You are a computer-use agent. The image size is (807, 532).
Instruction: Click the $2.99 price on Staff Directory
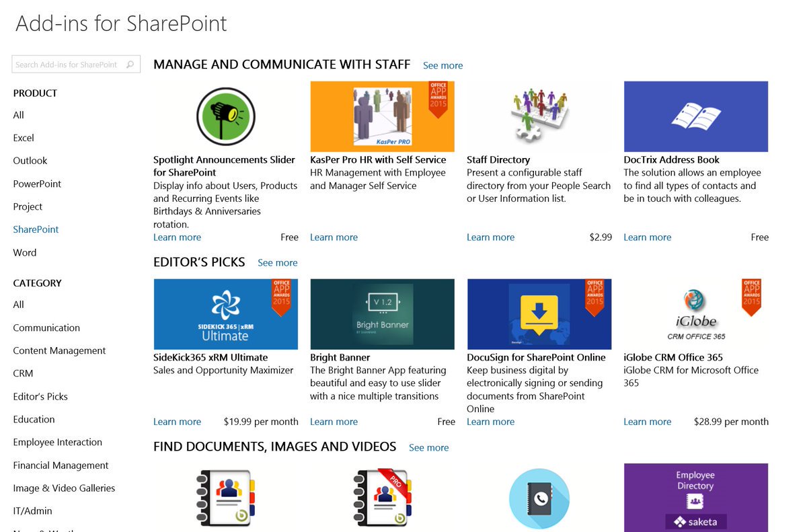click(x=601, y=237)
